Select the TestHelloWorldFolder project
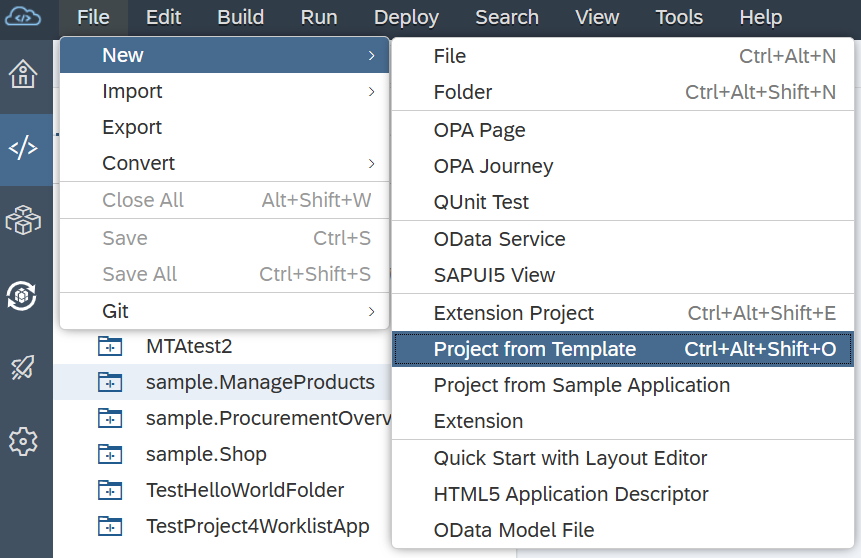Image resolution: width=861 pixels, height=558 pixels. point(245,490)
